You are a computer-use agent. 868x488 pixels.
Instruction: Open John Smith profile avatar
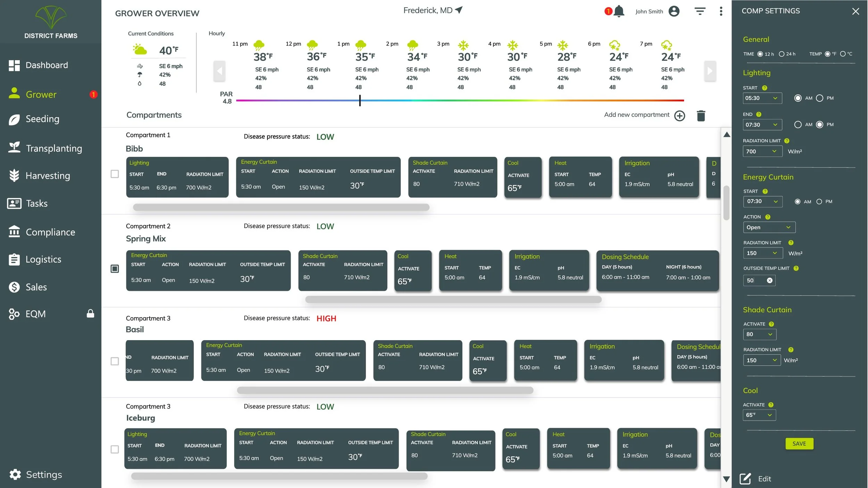(x=674, y=11)
